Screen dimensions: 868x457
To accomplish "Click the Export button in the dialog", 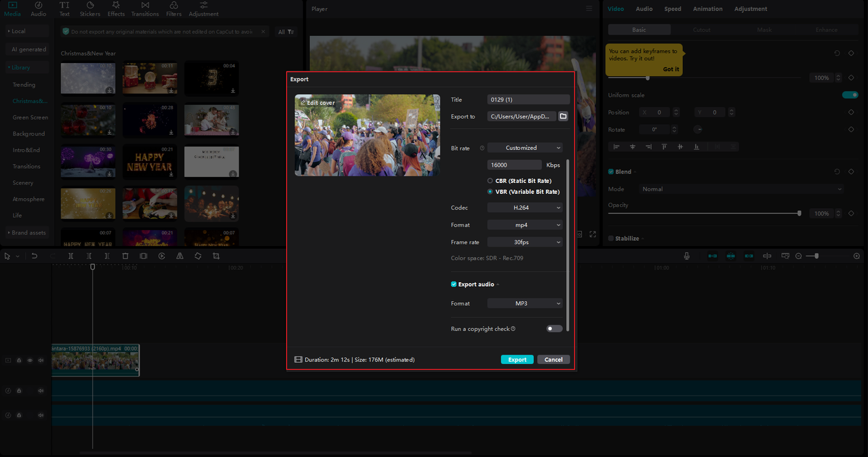I will 517,359.
